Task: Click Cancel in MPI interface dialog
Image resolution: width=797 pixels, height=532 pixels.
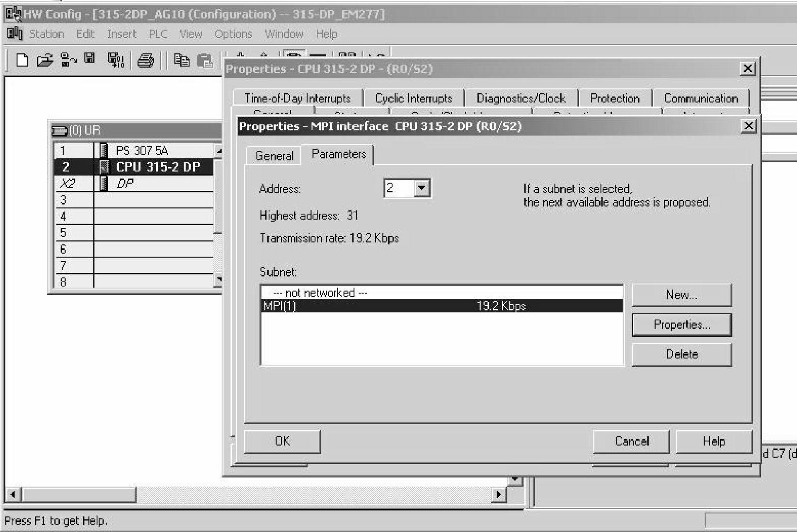Action: (x=632, y=441)
